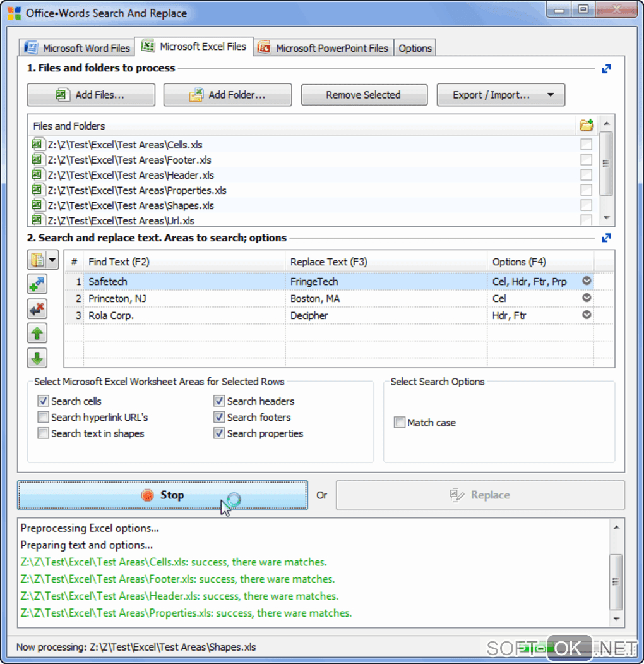Viewport: 644px width, 664px height.
Task: Click the Replace button
Action: tap(480, 495)
